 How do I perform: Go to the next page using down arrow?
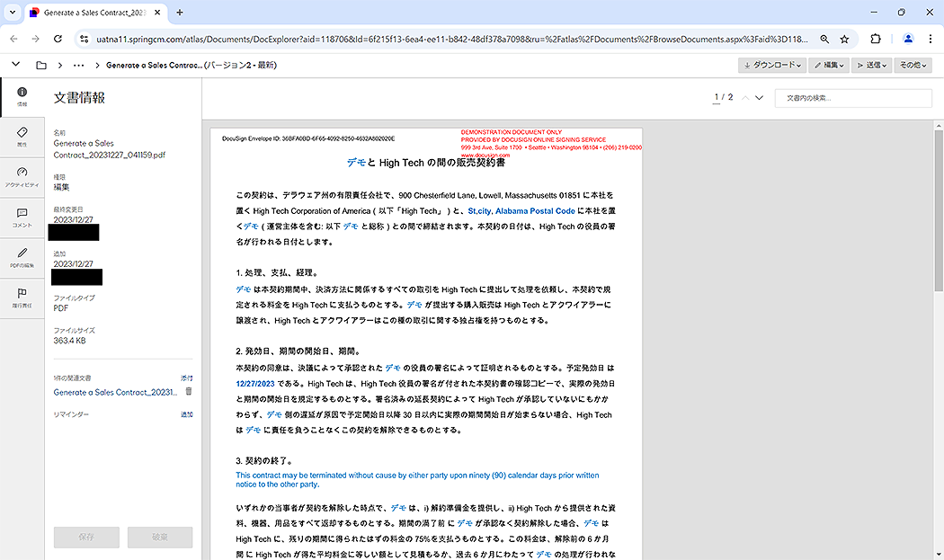(x=759, y=98)
